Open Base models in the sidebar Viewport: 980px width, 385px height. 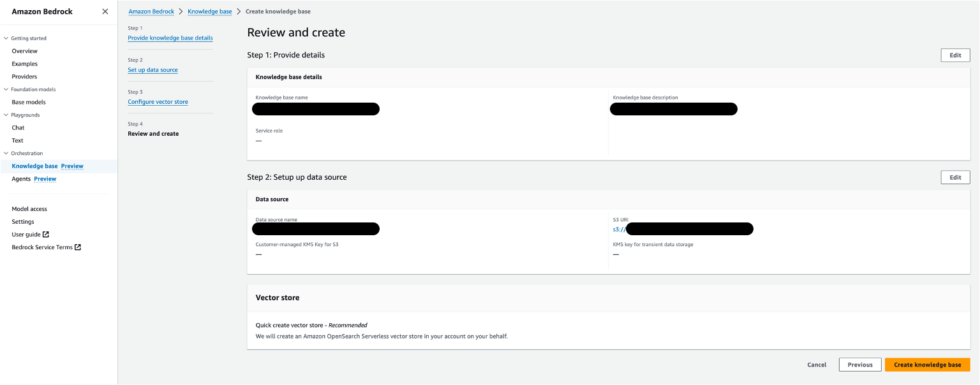[x=29, y=102]
